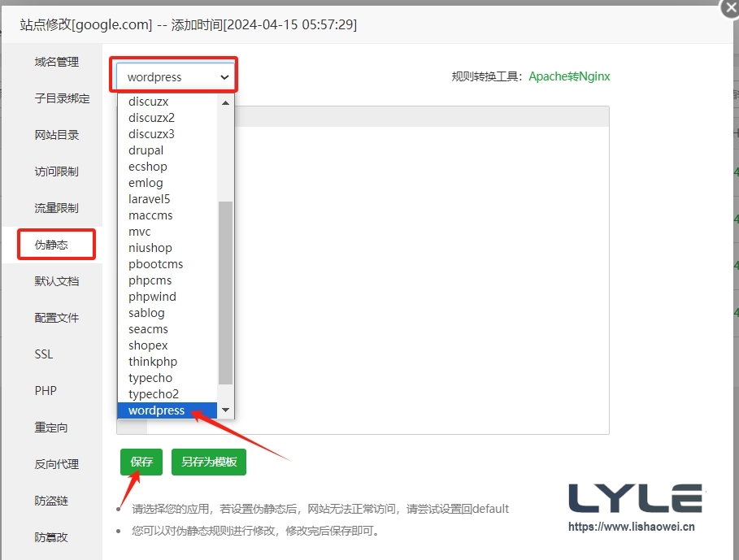Viewport: 739px width, 560px height.
Task: Open 防盗链 hotlink protection
Action: point(51,500)
